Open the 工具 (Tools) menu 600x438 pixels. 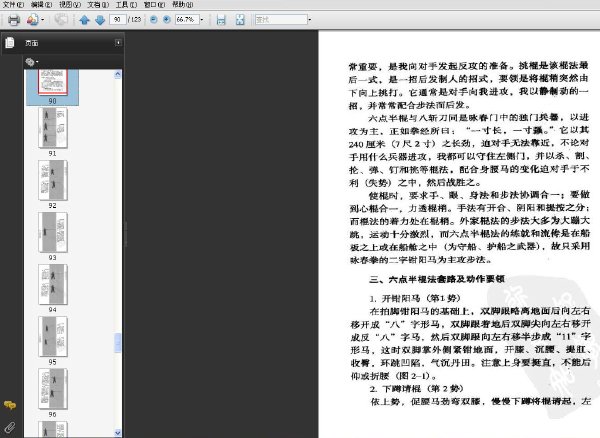126,5
